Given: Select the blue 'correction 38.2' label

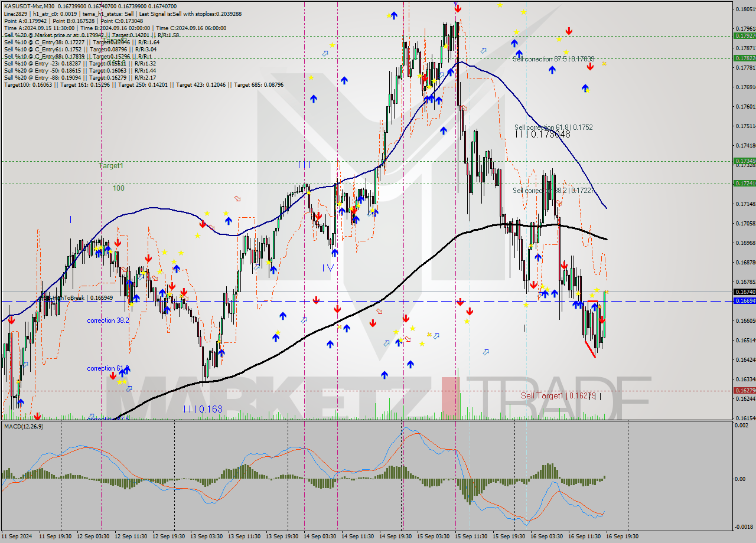Looking at the screenshot, I should pyautogui.click(x=107, y=321).
